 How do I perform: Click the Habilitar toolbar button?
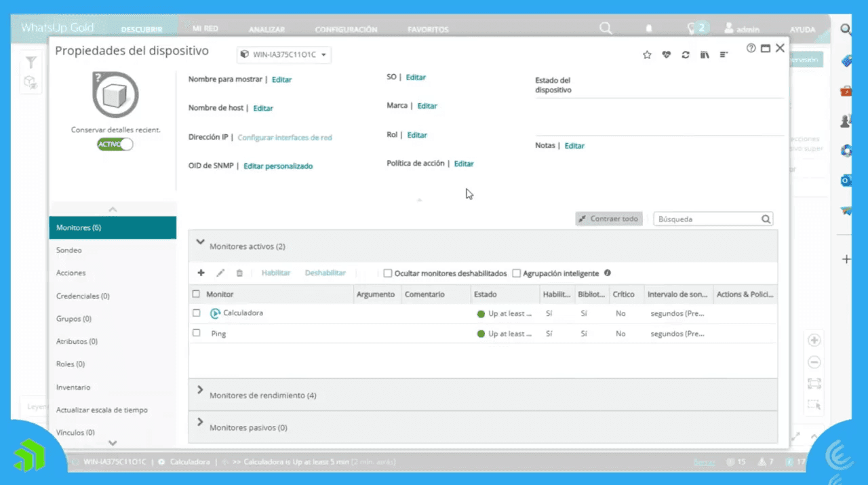click(276, 273)
